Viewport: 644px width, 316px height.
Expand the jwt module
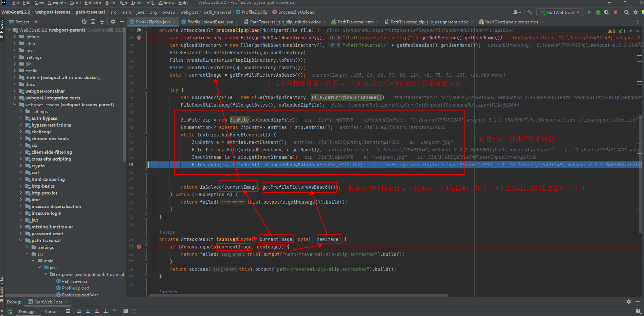pos(21,220)
